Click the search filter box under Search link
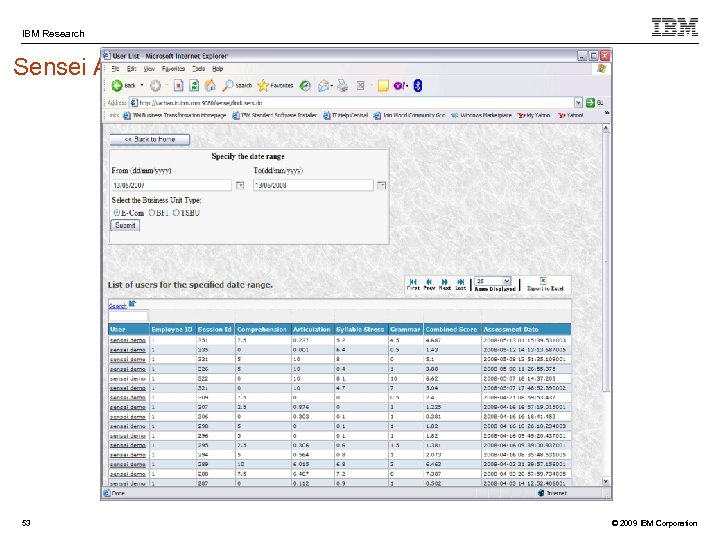The height and width of the screenshot is (540, 720). pos(128,316)
